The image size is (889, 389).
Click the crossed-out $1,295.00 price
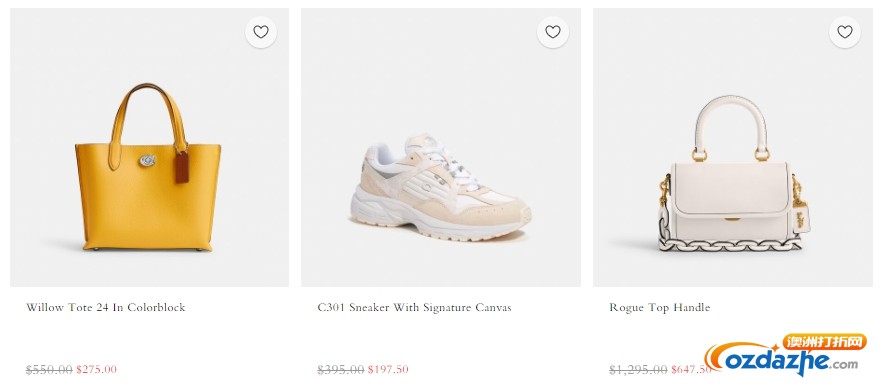(638, 370)
